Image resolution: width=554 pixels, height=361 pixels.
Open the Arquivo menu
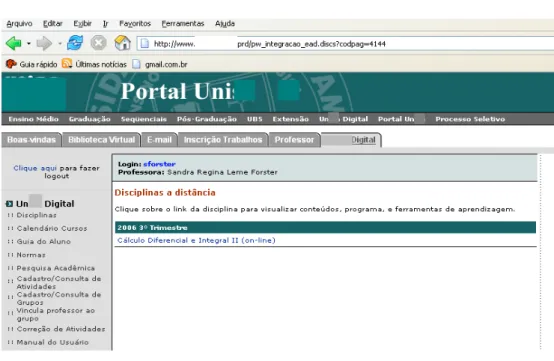(x=19, y=24)
